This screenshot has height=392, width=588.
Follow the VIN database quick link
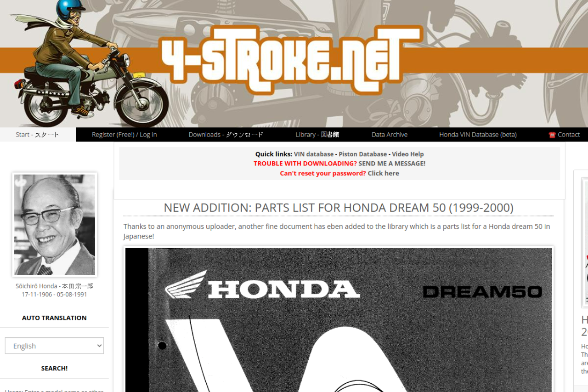(x=314, y=154)
